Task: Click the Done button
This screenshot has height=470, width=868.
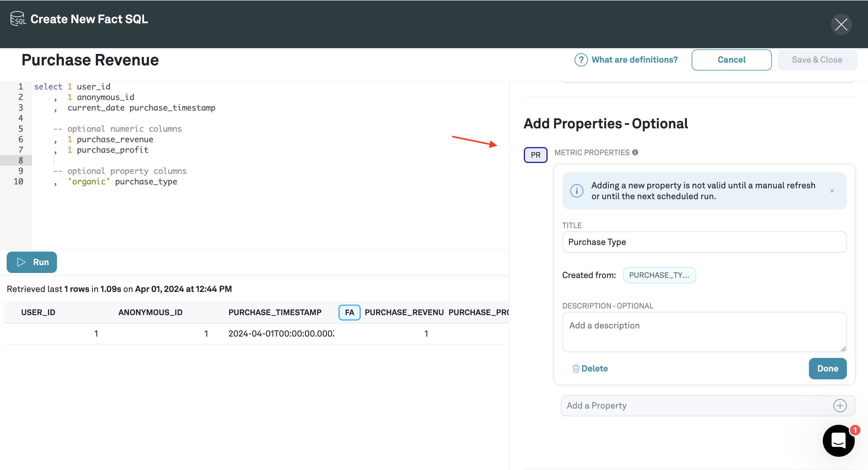Action: 827,368
